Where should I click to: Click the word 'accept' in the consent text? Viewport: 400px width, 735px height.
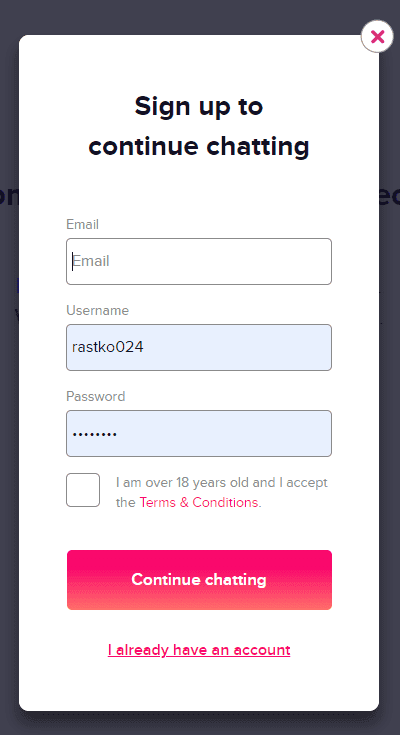point(307,483)
